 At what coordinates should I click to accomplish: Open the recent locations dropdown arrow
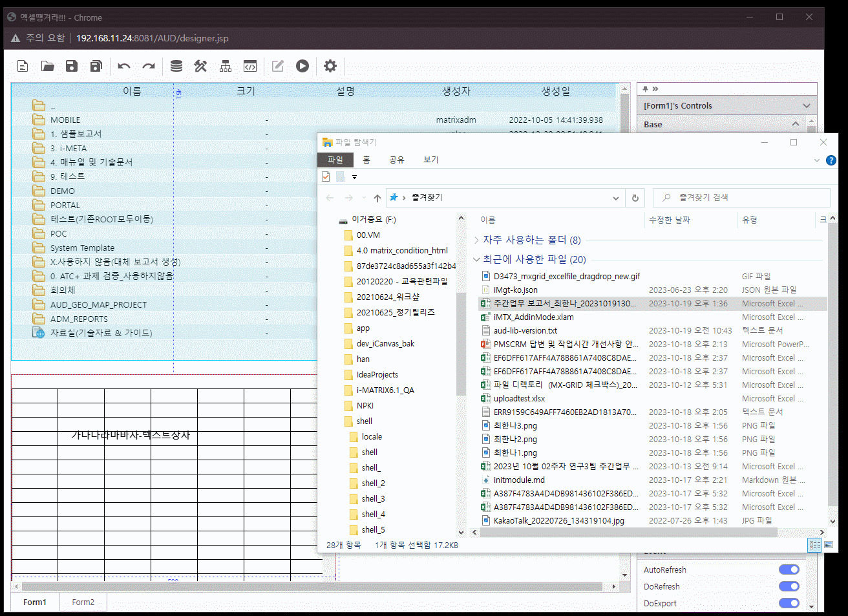pyautogui.click(x=364, y=198)
